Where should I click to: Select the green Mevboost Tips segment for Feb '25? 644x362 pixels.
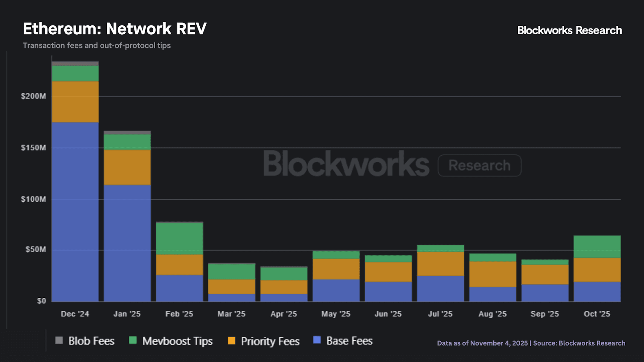(x=179, y=239)
